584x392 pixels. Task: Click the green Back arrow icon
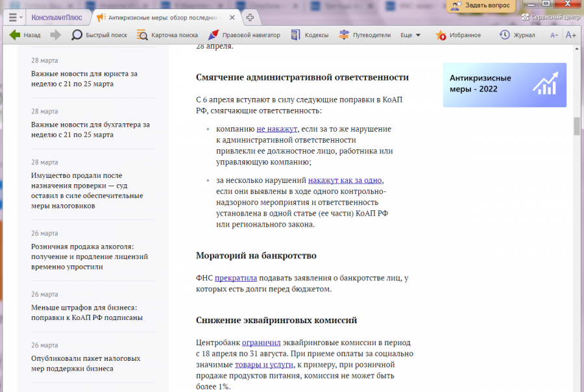click(14, 35)
